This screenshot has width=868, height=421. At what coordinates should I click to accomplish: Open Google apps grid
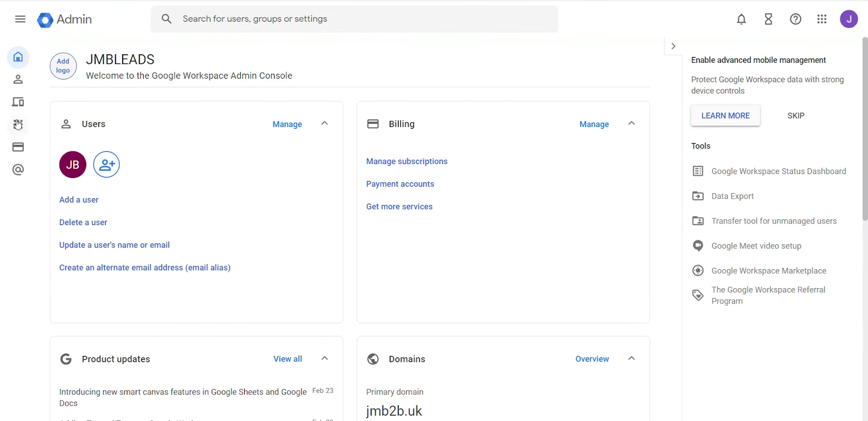[x=822, y=20]
